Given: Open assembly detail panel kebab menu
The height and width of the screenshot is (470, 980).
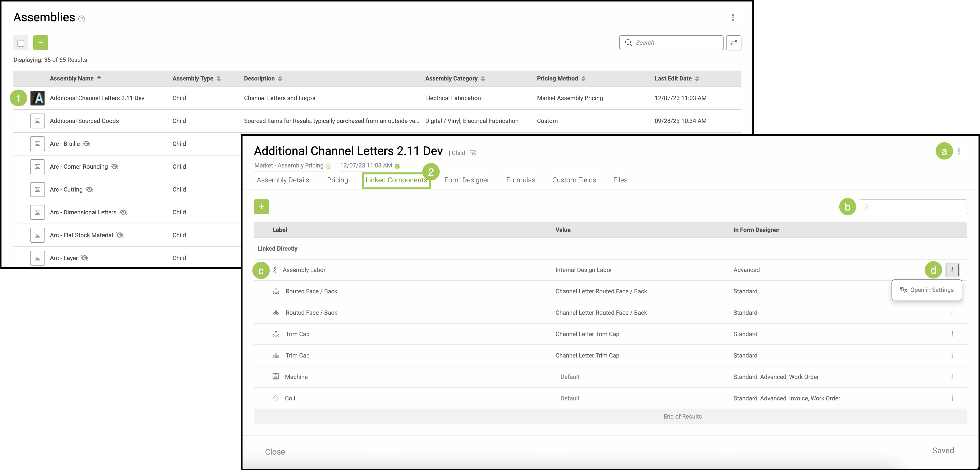Looking at the screenshot, I should (x=958, y=151).
